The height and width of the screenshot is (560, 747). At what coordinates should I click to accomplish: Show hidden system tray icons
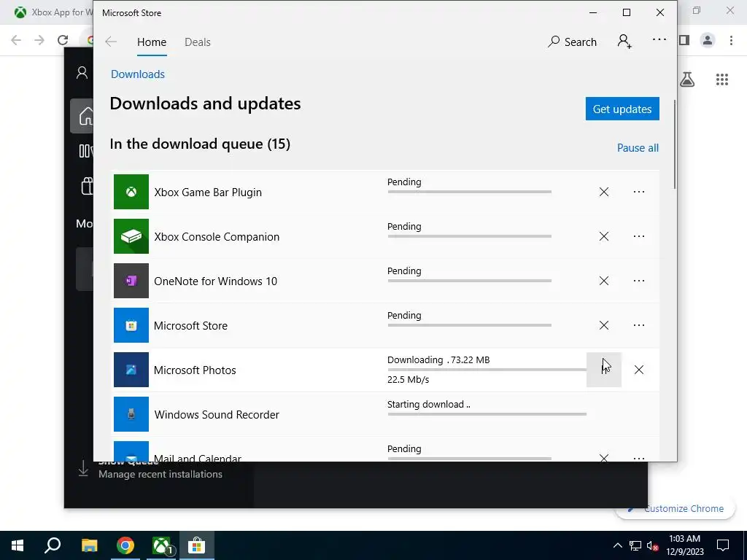(617, 545)
